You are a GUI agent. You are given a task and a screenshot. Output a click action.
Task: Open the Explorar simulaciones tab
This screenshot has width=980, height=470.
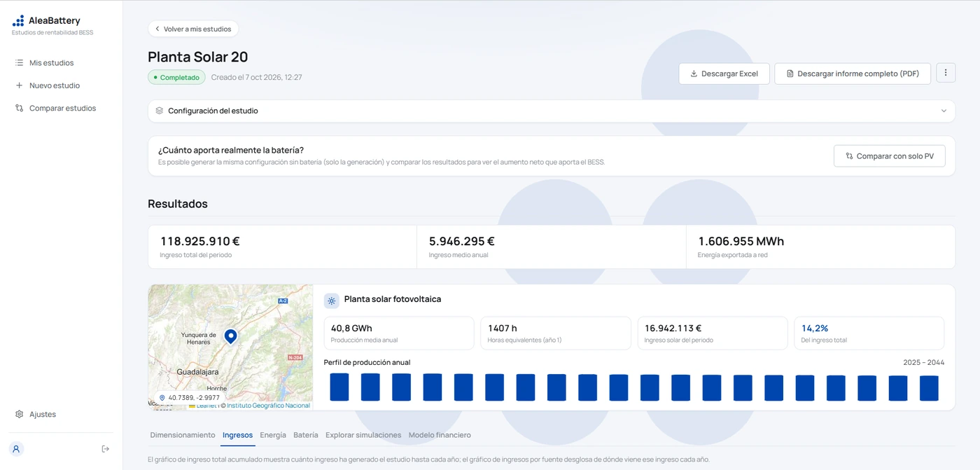tap(363, 435)
